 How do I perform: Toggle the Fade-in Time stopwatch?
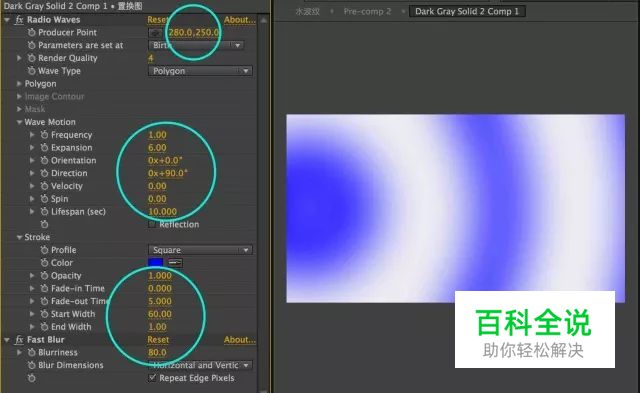pyautogui.click(x=44, y=288)
